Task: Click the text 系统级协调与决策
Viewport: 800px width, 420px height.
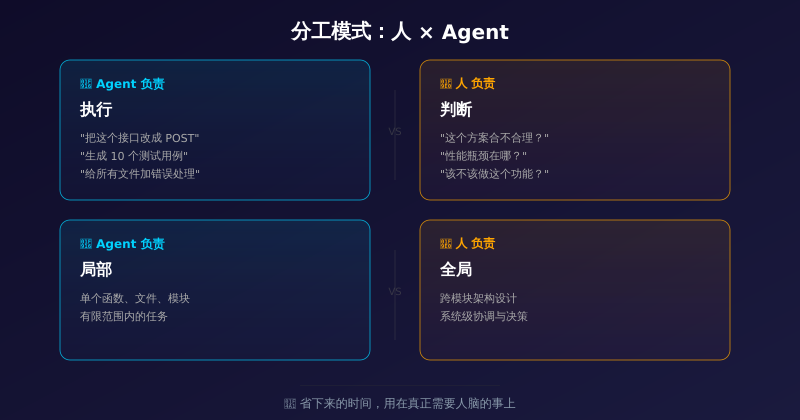Action: (x=484, y=316)
